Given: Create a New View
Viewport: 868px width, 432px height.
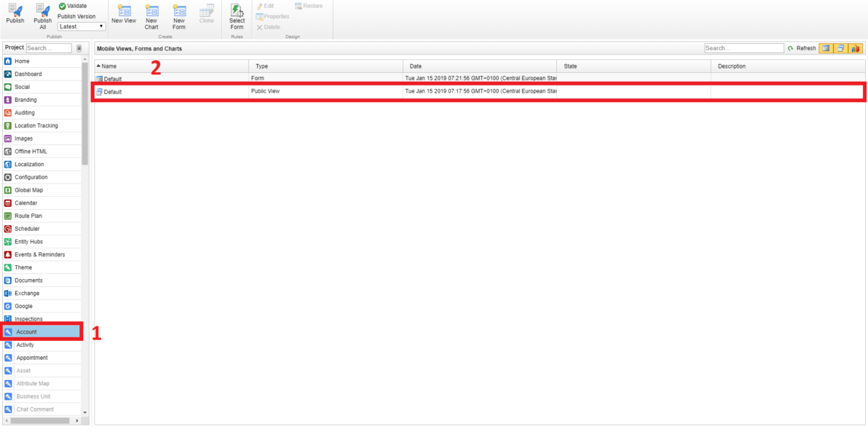Looking at the screenshot, I should pos(124,15).
